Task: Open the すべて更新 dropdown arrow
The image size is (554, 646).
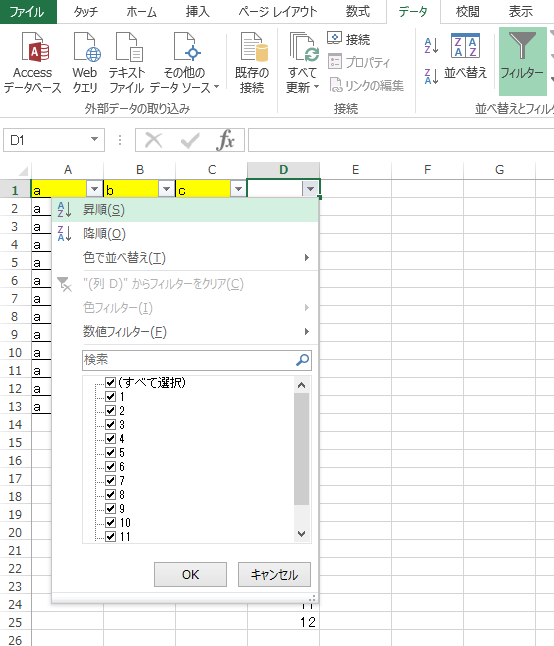Action: tap(316, 87)
